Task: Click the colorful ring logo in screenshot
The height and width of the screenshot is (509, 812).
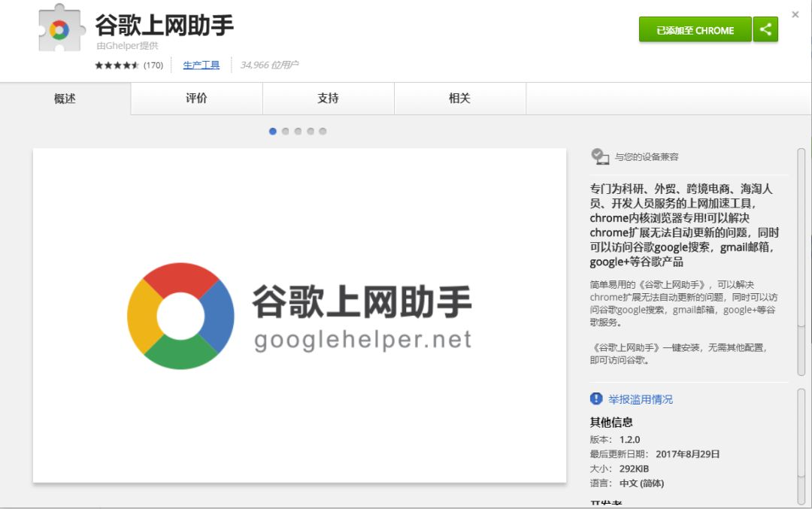Action: pos(180,315)
